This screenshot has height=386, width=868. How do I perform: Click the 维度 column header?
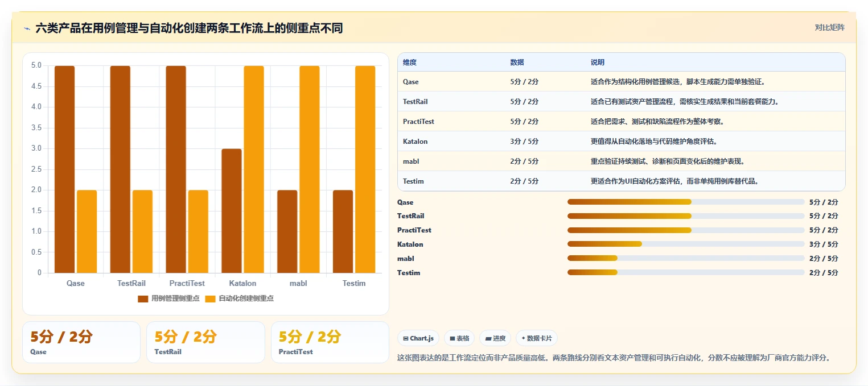click(x=410, y=63)
